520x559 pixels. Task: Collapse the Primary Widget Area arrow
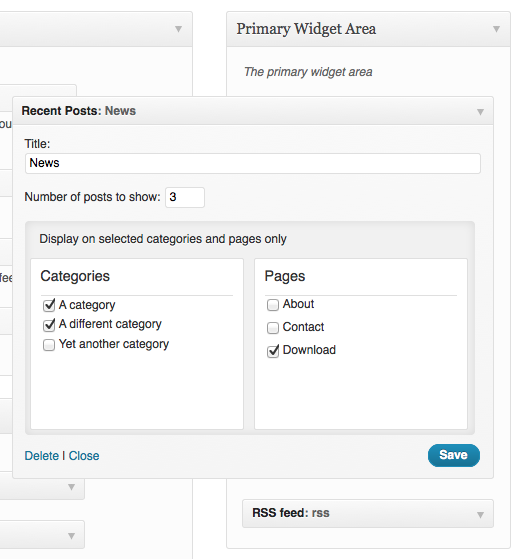496,29
